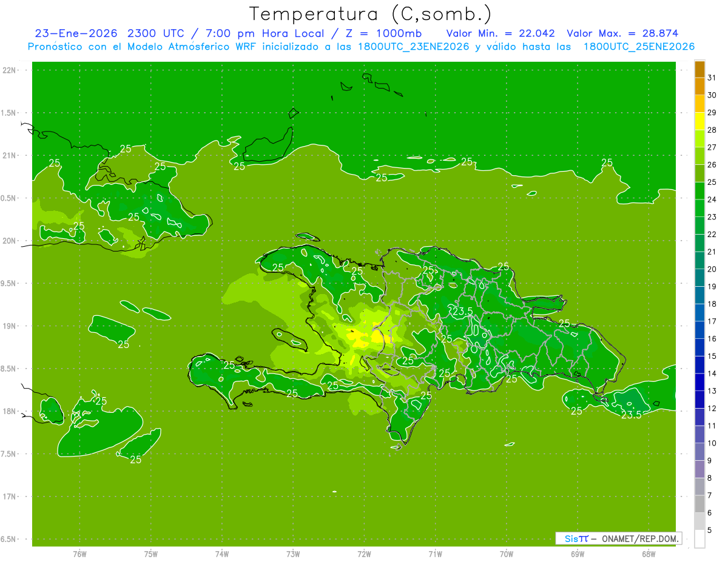Select the "20N" latitude axis label
728x562 pixels.
[10, 241]
